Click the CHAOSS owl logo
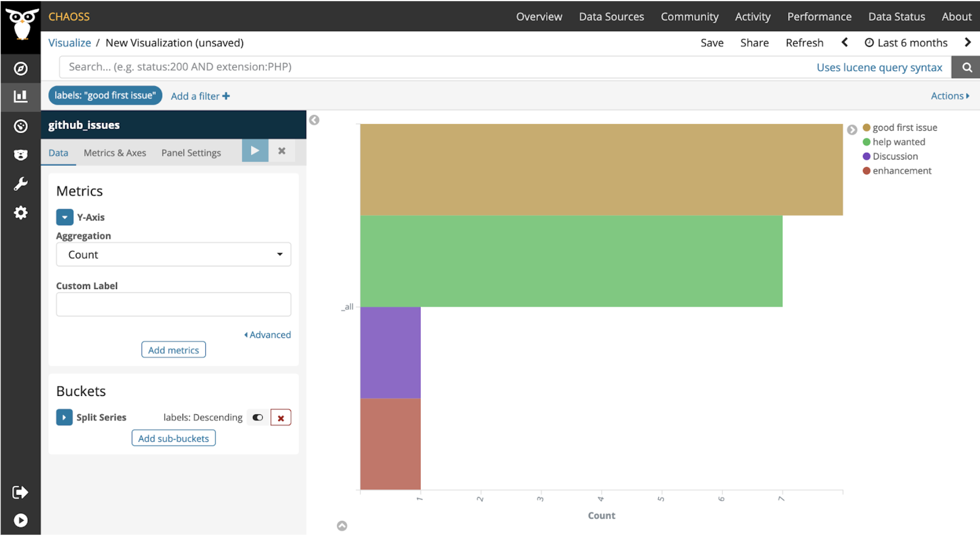The height and width of the screenshot is (536, 980). [x=21, y=25]
